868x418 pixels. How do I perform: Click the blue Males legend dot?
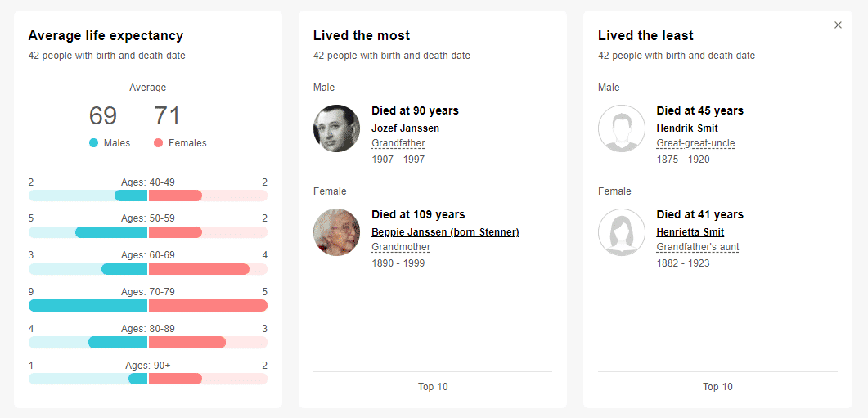click(x=93, y=143)
